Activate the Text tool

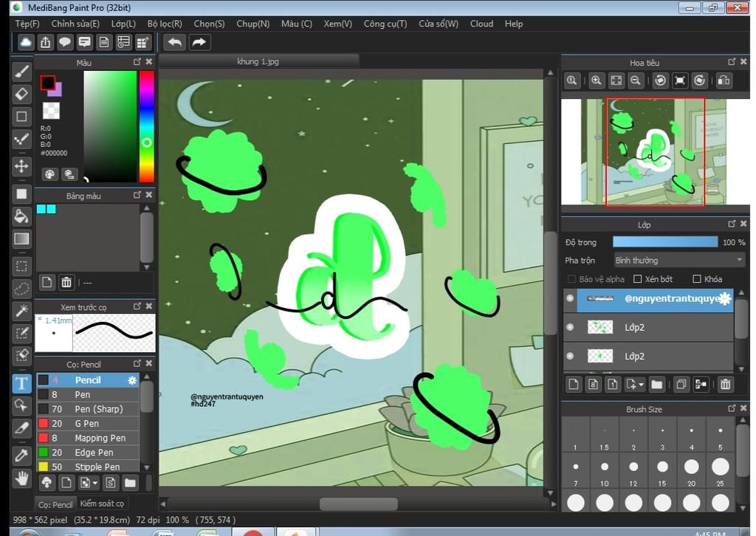point(21,384)
